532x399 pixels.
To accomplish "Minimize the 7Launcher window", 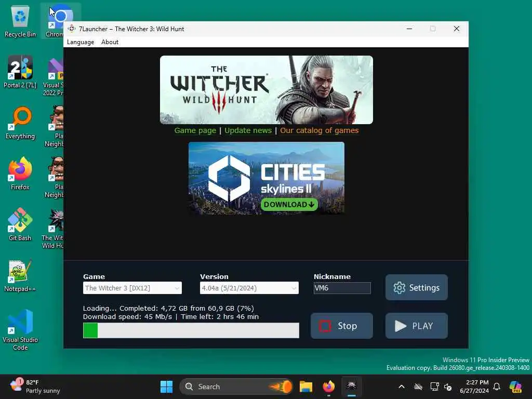I will point(409,29).
